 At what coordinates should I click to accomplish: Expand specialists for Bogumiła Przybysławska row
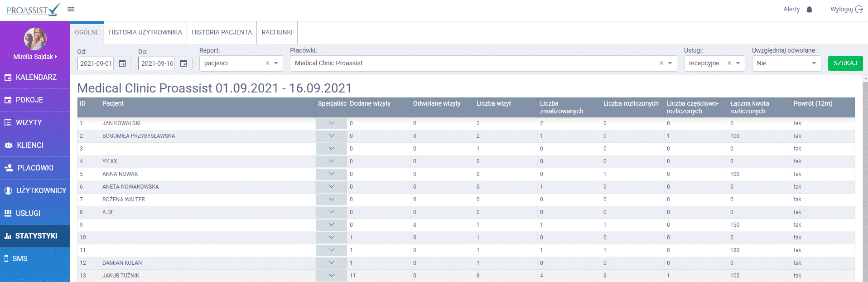[331, 136]
